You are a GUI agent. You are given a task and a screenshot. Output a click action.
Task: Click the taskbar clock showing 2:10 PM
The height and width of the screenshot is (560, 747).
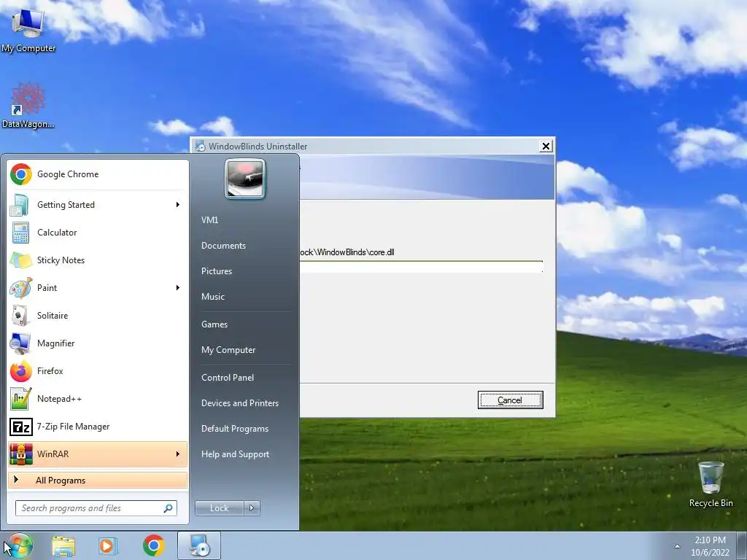click(x=710, y=546)
